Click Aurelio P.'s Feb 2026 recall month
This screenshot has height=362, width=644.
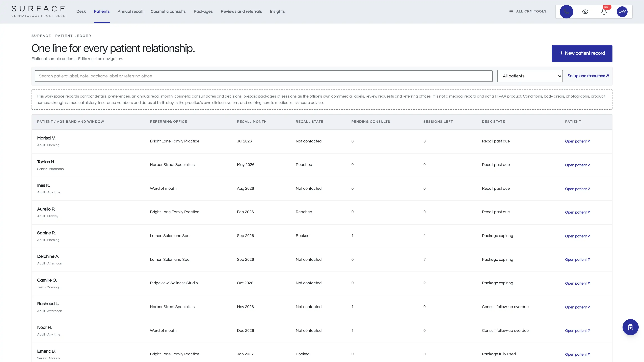pos(245,212)
